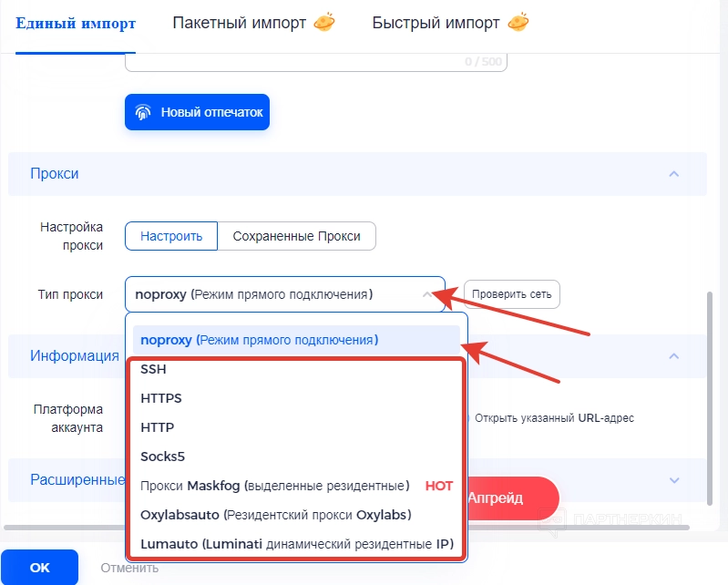
Task: Choose the Настроить proxy setting option
Action: click(x=170, y=236)
